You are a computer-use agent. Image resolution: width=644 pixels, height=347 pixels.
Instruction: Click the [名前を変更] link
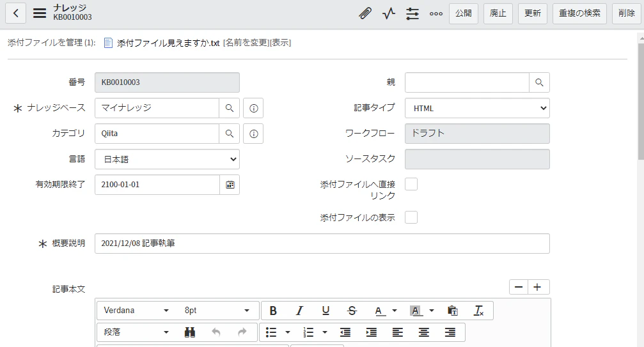pos(246,43)
